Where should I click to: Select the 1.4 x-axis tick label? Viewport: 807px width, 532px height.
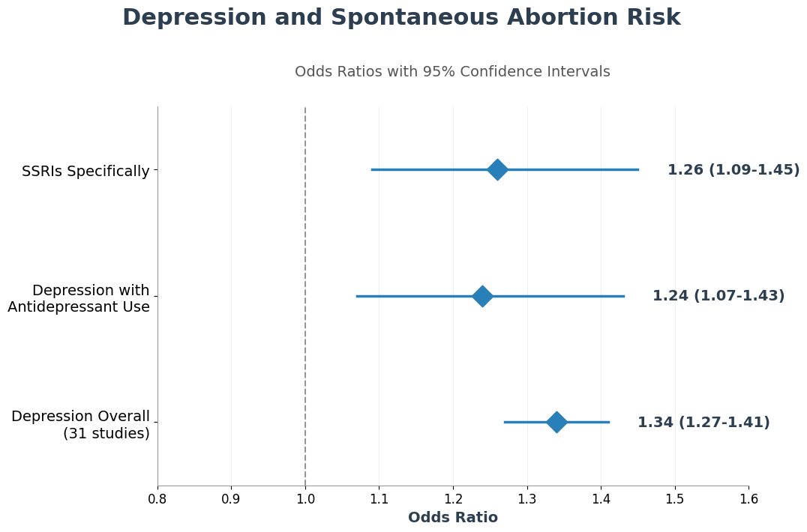click(601, 499)
